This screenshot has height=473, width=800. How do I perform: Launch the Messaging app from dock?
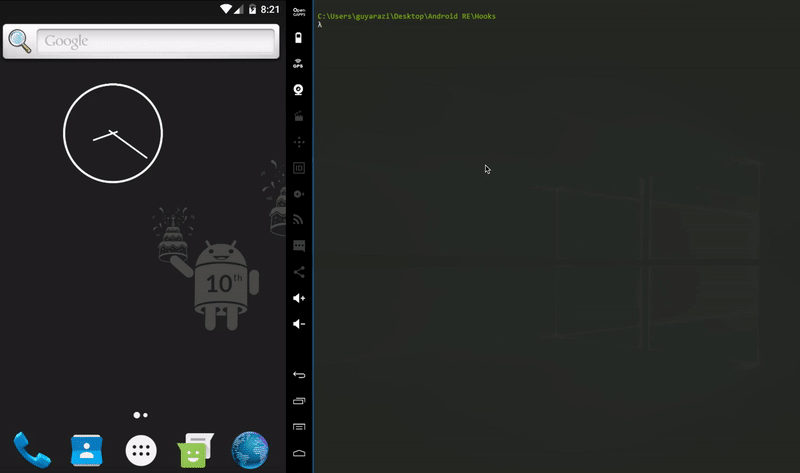[195, 450]
